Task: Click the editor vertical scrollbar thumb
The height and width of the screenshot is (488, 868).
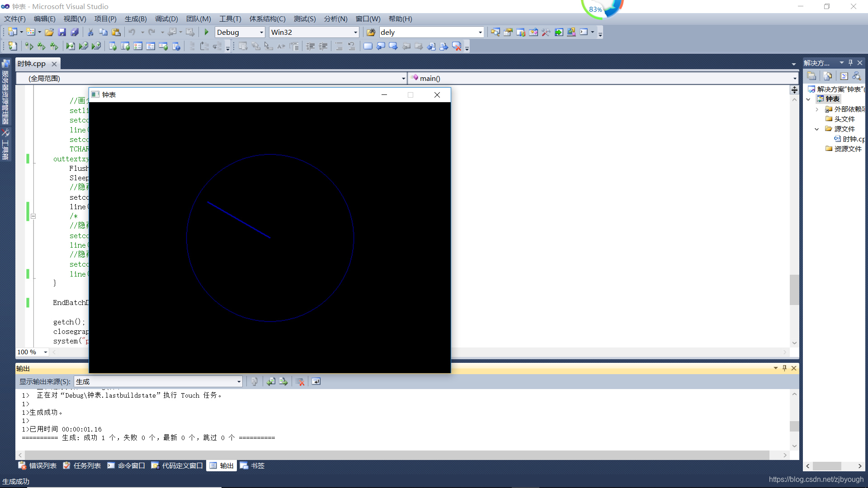Action: [x=794, y=289]
